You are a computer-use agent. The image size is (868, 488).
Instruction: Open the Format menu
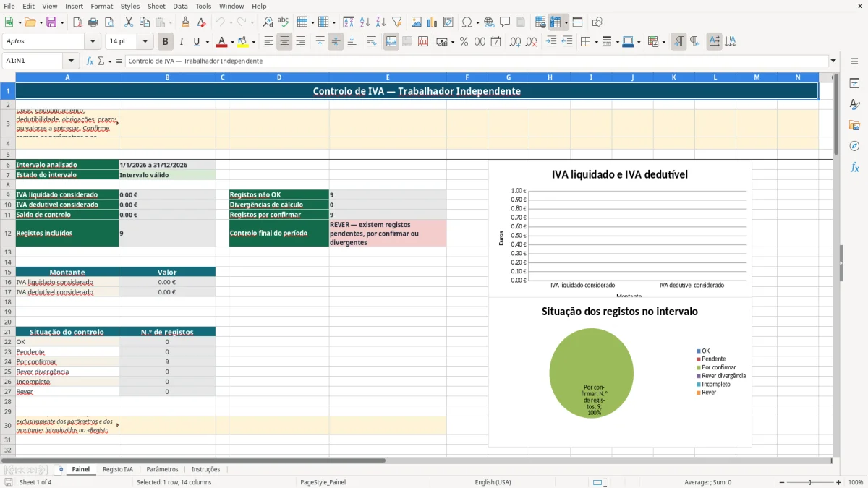pyautogui.click(x=101, y=6)
